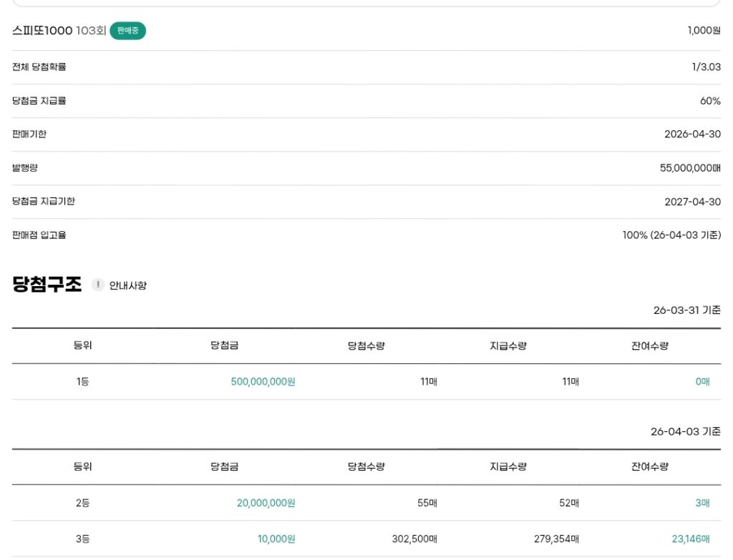Click the 당첨구조 section heading
This screenshot has width=733, height=560.
[x=47, y=285]
